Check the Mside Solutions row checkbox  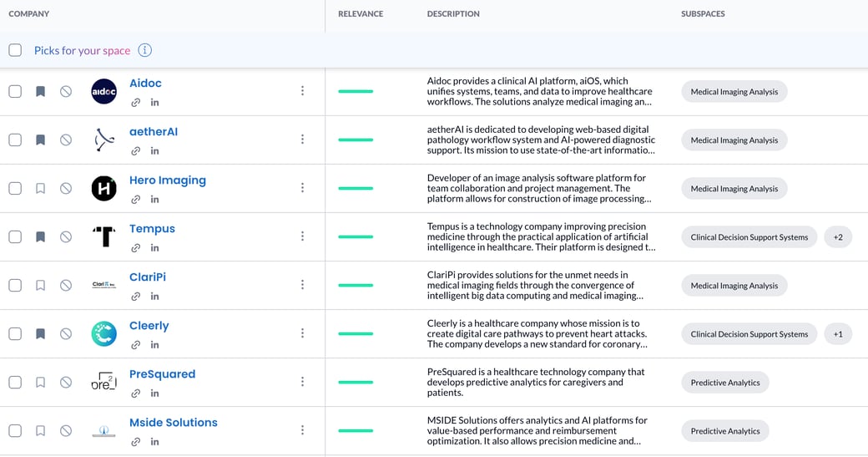point(15,430)
